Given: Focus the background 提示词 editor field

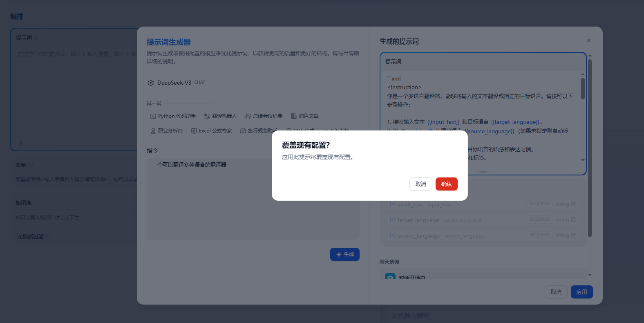Looking at the screenshot, I should [x=76, y=94].
